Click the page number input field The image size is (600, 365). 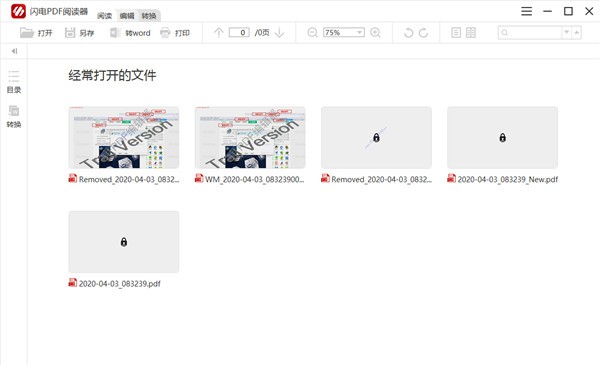(x=239, y=33)
